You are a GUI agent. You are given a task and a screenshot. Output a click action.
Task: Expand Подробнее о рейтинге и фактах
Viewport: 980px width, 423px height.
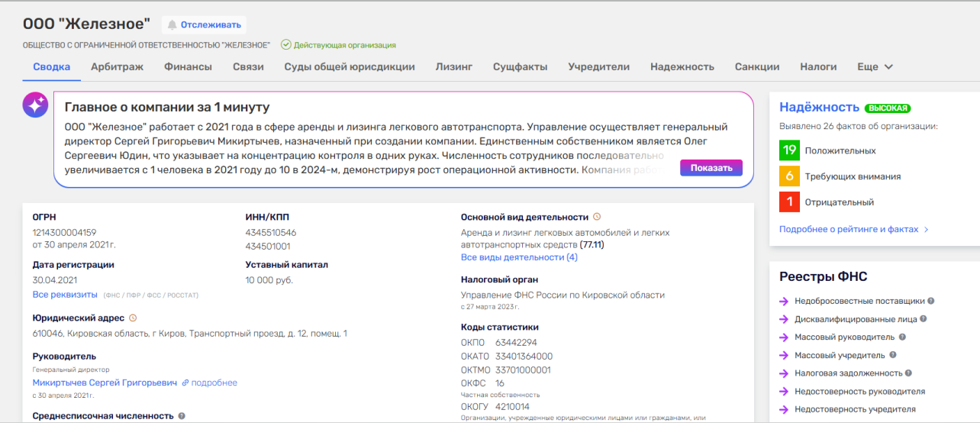853,229
